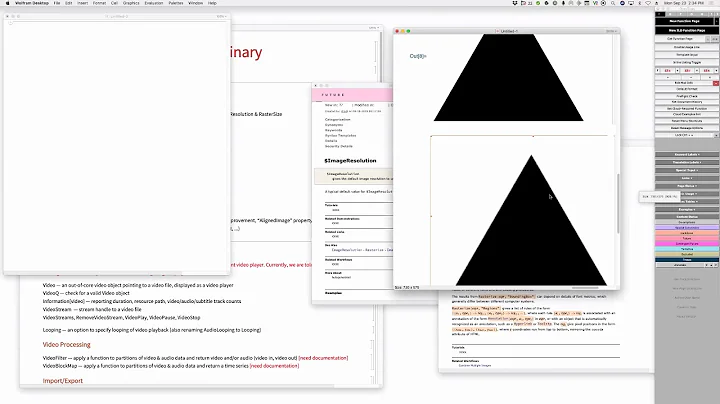Click the Inline Listing Toggle button
The image size is (720, 404).
click(x=687, y=62)
